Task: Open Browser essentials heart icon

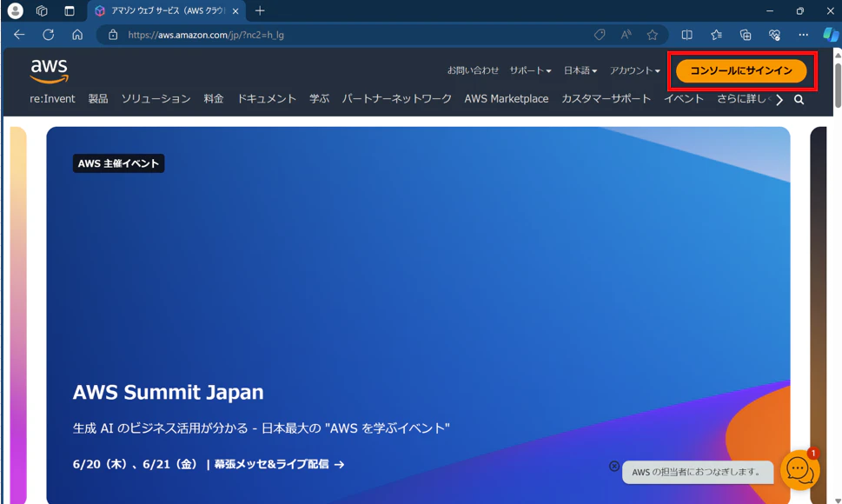Action: click(x=774, y=35)
